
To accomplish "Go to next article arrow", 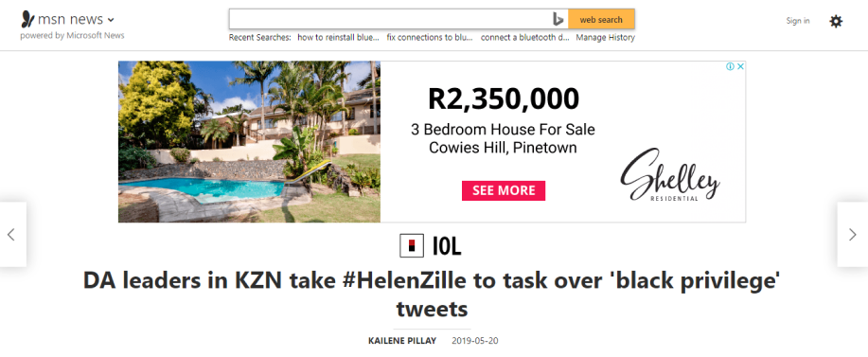I will [x=853, y=234].
